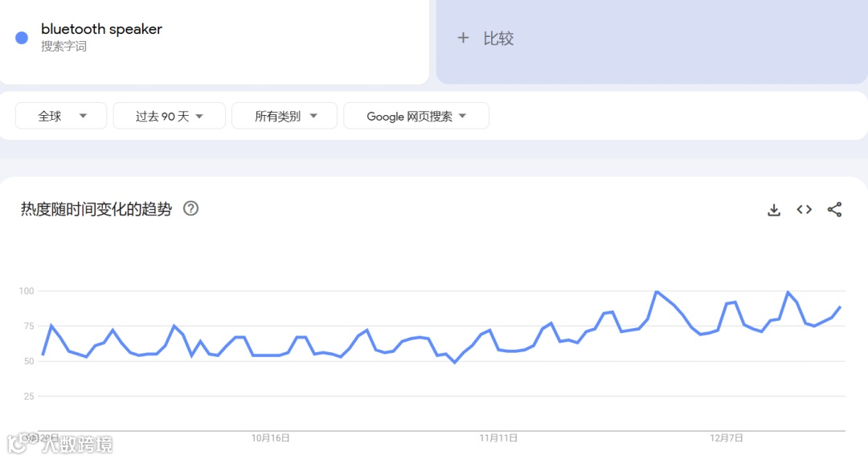Open the 所有类别 category dropdown
Image resolution: width=868 pixels, height=460 pixels.
[x=285, y=116]
